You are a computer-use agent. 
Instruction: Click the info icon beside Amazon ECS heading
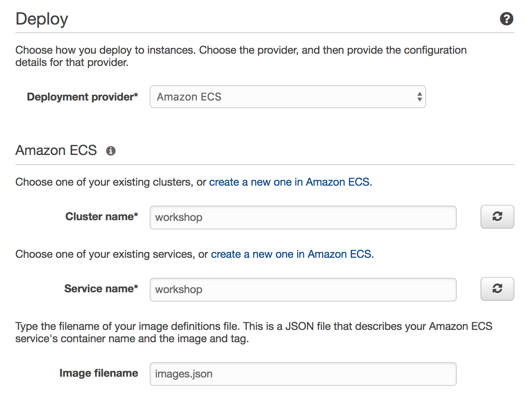[x=111, y=151]
